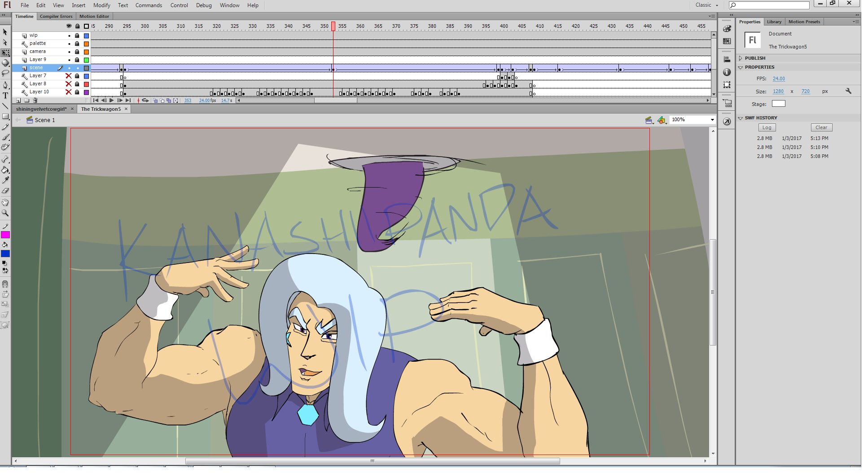Select the Deco tool

(x=5, y=148)
